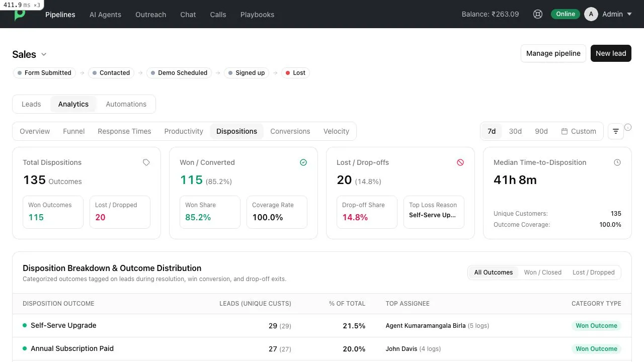Open the help lifebuoy icon

pyautogui.click(x=538, y=14)
